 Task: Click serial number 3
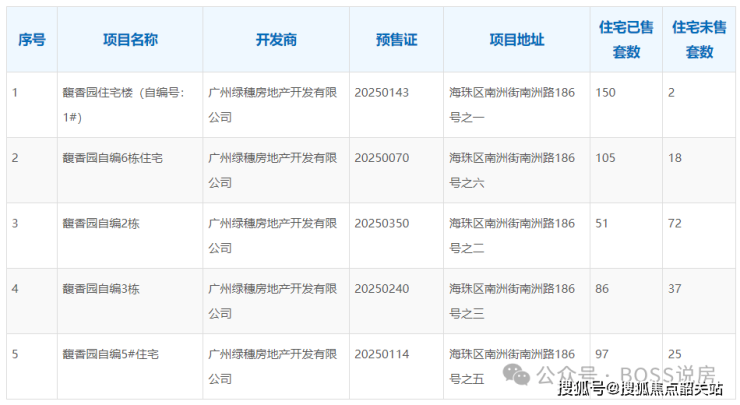[15, 223]
